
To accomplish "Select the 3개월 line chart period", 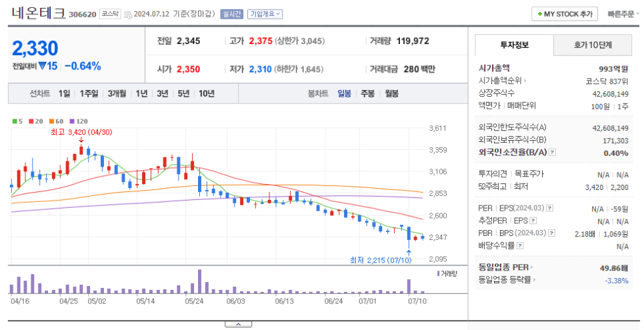I will point(117,94).
